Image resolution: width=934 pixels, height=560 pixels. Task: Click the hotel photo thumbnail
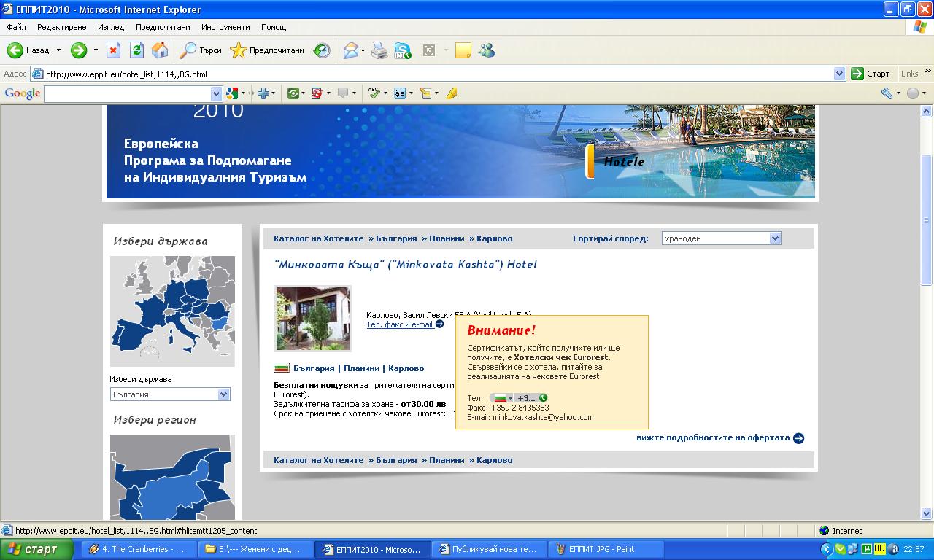click(x=313, y=318)
